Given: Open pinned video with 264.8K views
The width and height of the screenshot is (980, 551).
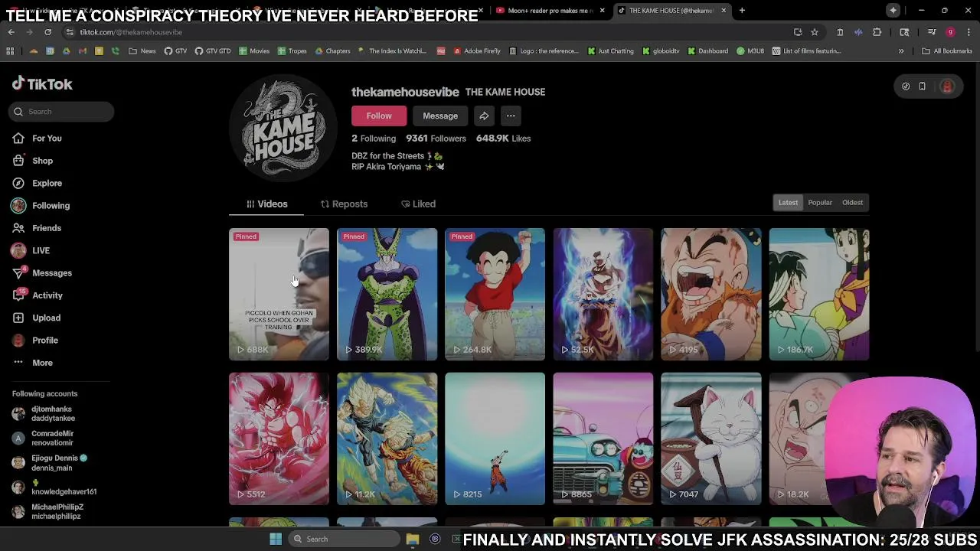Looking at the screenshot, I should click(495, 294).
